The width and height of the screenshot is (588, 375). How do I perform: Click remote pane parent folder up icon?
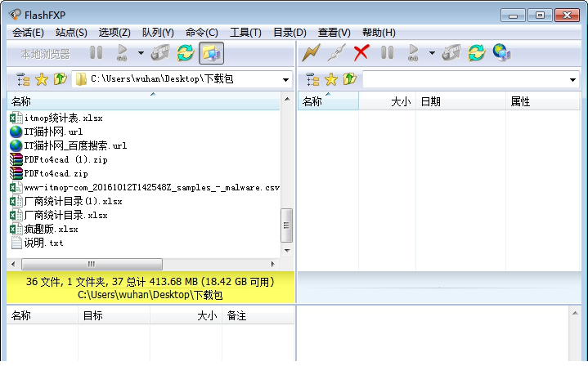pyautogui.click(x=349, y=79)
